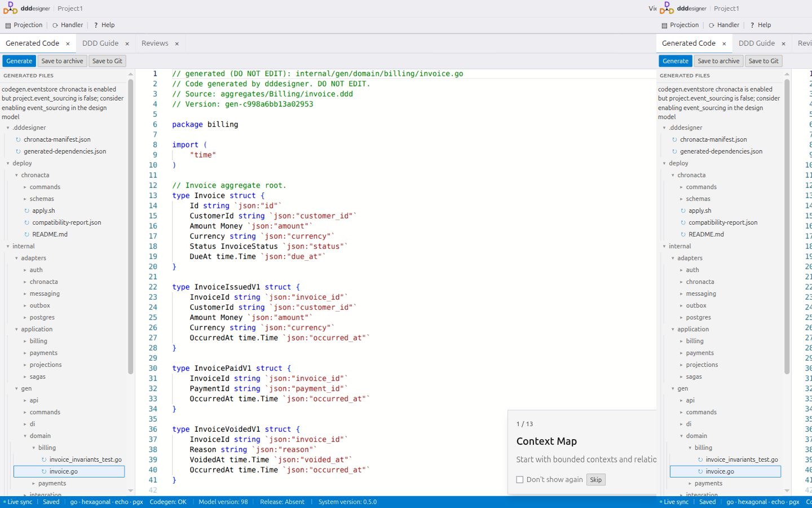Click the Projection menu icon in the left window
Viewport: 812px width, 508px height.
tap(8, 25)
